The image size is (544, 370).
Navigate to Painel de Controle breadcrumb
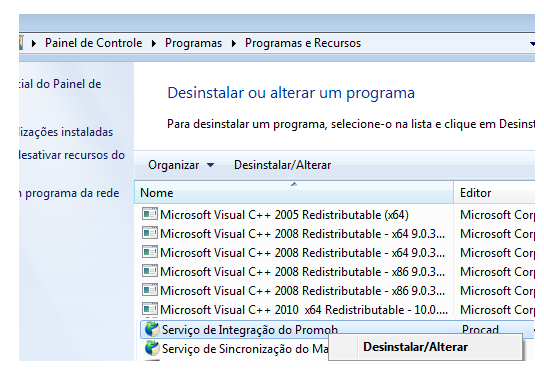[93, 43]
